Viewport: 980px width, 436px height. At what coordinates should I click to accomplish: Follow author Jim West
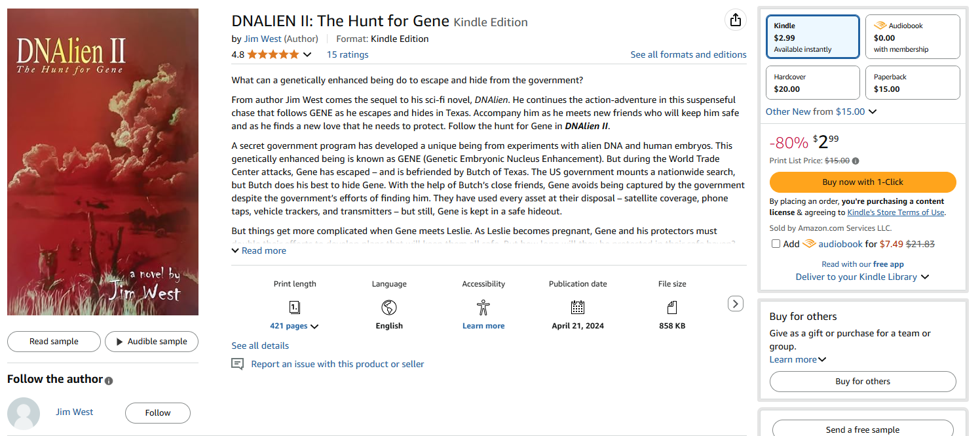click(x=158, y=413)
